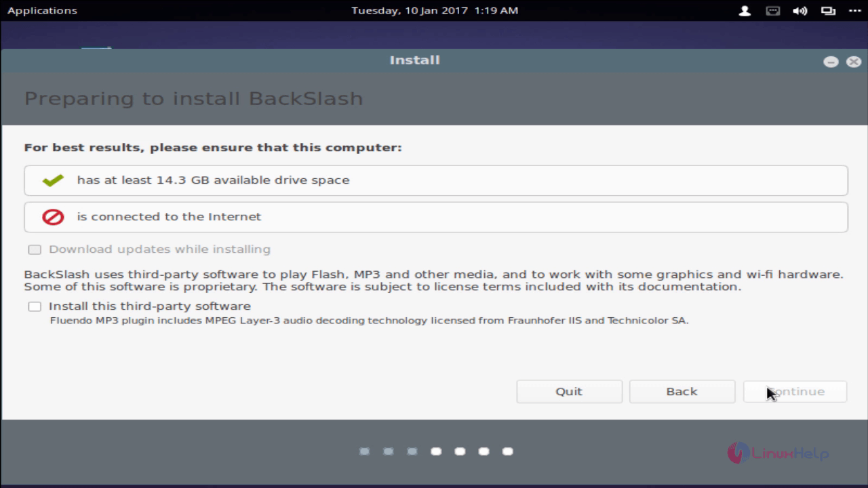Open the date and time clock
The width and height of the screenshot is (868, 488).
tap(435, 10)
